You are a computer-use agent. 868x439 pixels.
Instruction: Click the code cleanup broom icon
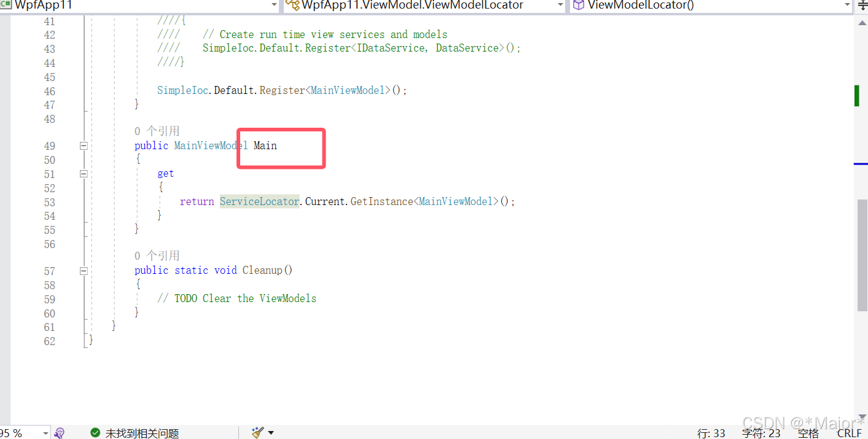tap(256, 432)
